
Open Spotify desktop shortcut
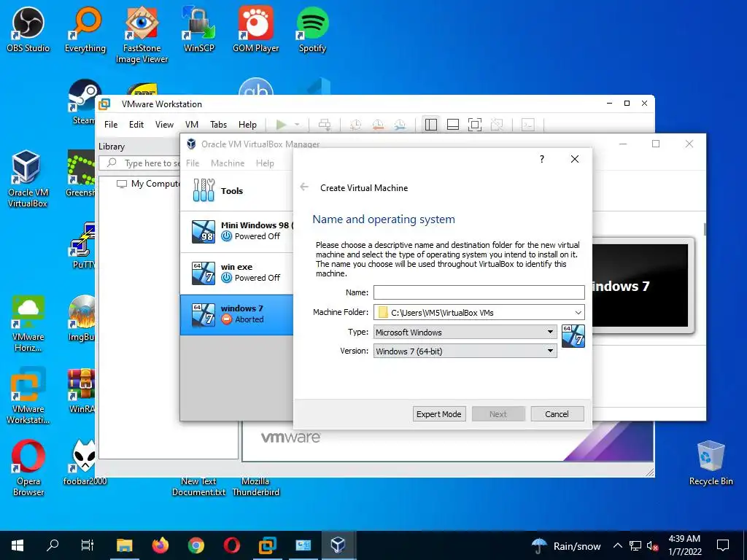click(x=312, y=29)
